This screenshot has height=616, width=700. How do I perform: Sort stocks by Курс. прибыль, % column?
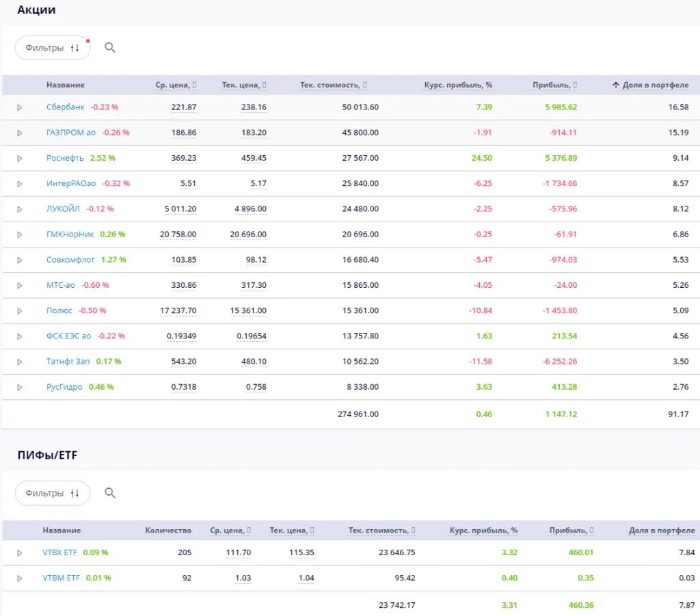(458, 85)
